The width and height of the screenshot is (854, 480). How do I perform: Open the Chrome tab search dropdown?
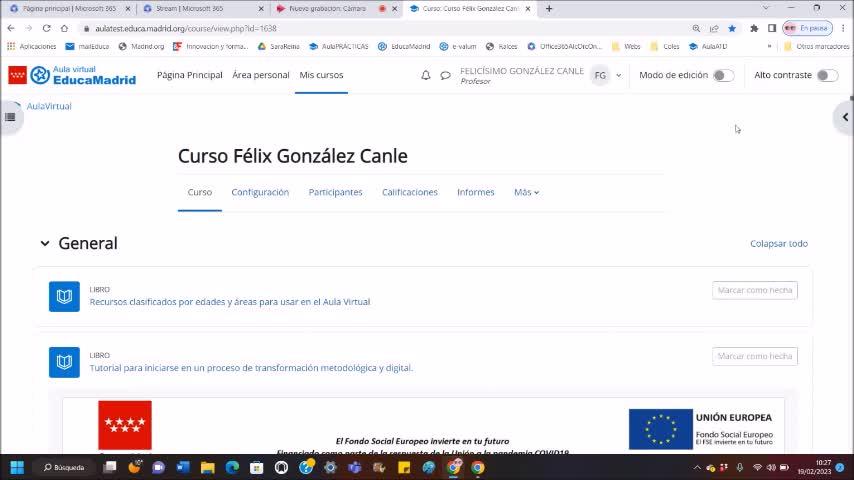(766, 8)
